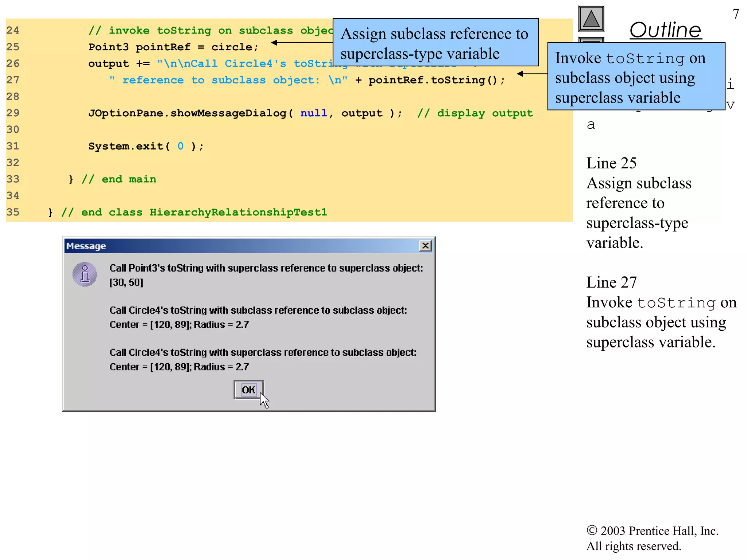Viewport: 747px width, 560px height.
Task: Click the JOptionPane.showMessageDialog statement
Action: point(245,113)
